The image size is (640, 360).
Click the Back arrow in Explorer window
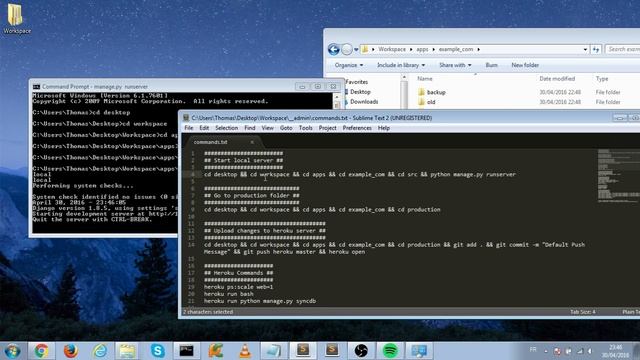[x=333, y=49]
